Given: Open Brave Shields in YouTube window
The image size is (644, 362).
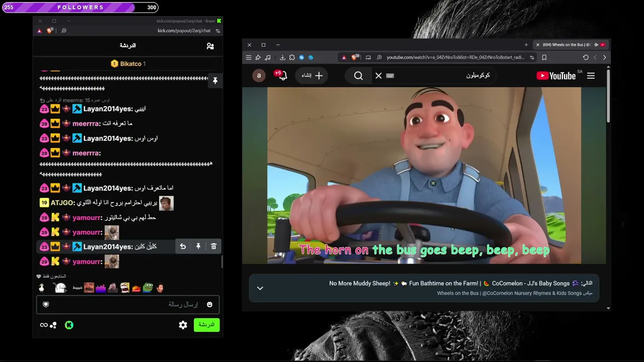Looking at the screenshot, I should 355,57.
